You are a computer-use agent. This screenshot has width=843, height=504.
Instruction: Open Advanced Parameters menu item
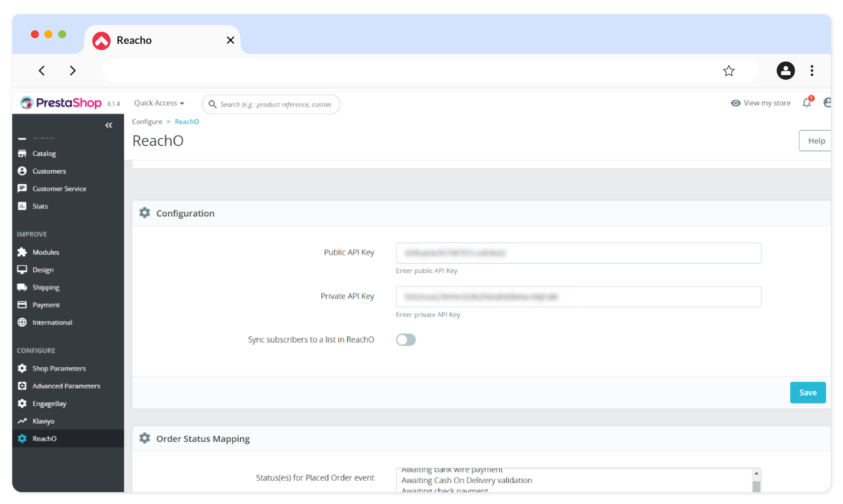[x=66, y=386]
